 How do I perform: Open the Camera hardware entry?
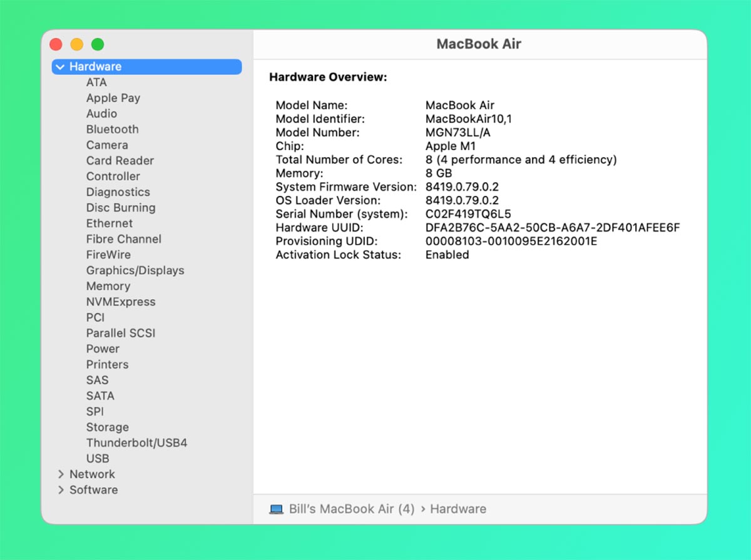pos(107,145)
